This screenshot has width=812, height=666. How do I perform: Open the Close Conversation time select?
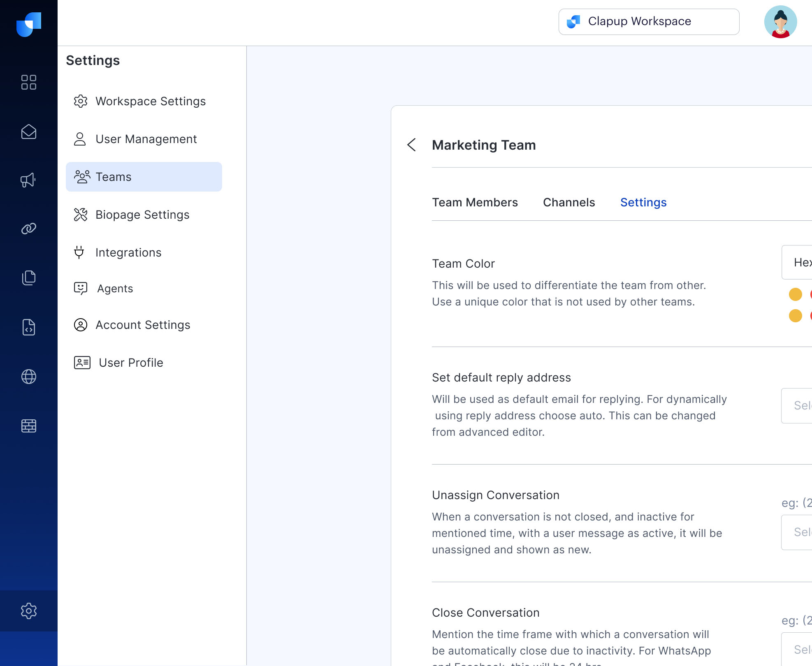pos(797,649)
